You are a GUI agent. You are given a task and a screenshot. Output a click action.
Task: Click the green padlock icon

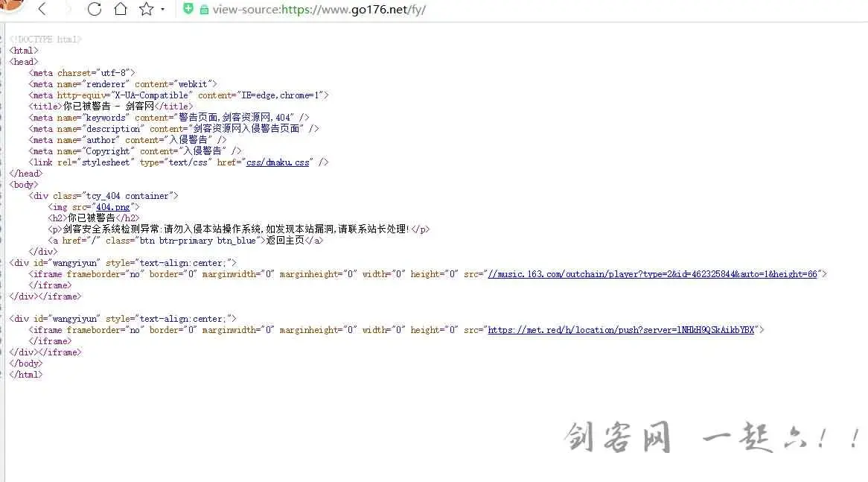[x=204, y=10]
